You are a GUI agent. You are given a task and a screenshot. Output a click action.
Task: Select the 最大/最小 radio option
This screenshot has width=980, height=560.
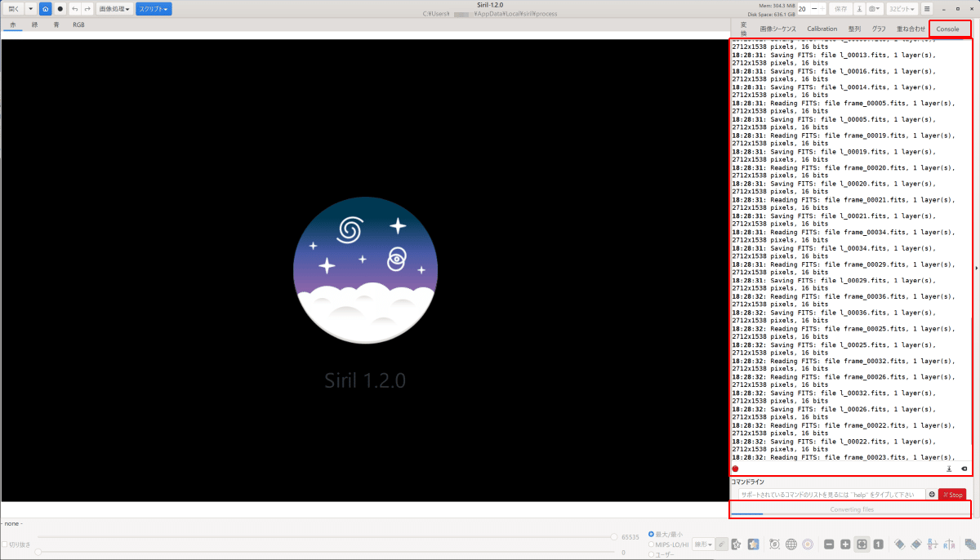670,535
